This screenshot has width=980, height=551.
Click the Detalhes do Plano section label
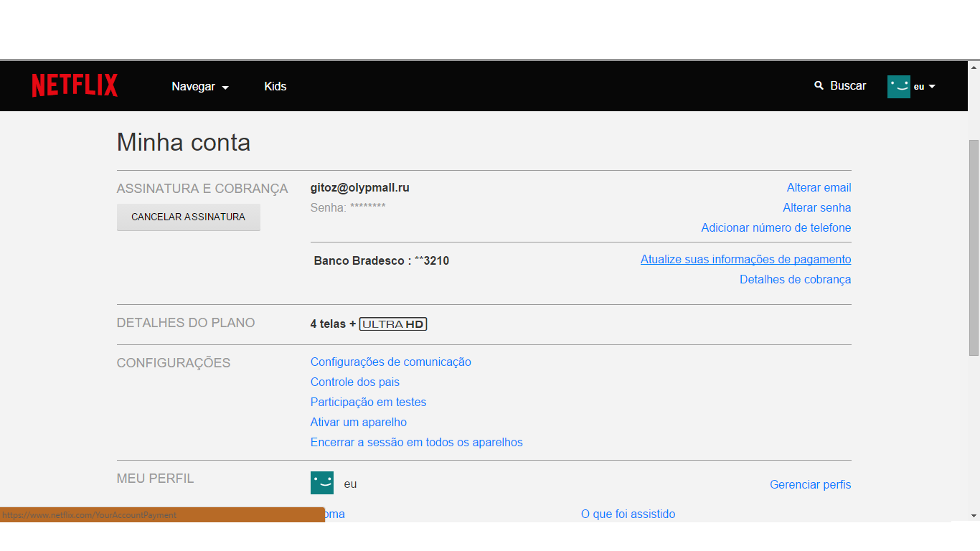coord(186,323)
